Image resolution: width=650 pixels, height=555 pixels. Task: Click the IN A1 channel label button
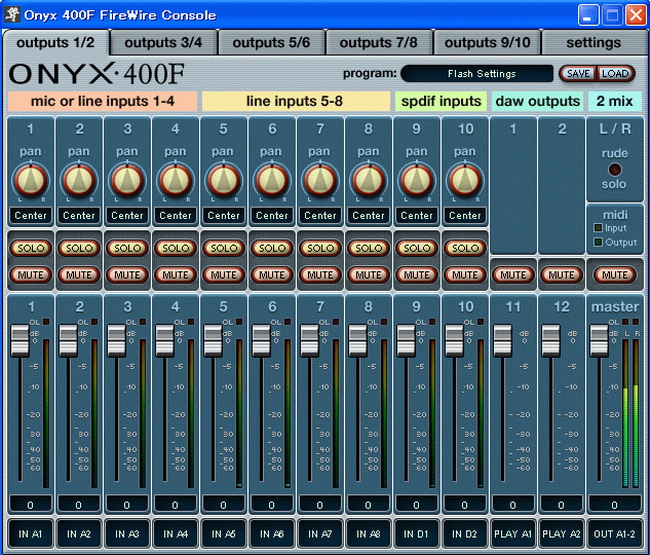tap(30, 533)
